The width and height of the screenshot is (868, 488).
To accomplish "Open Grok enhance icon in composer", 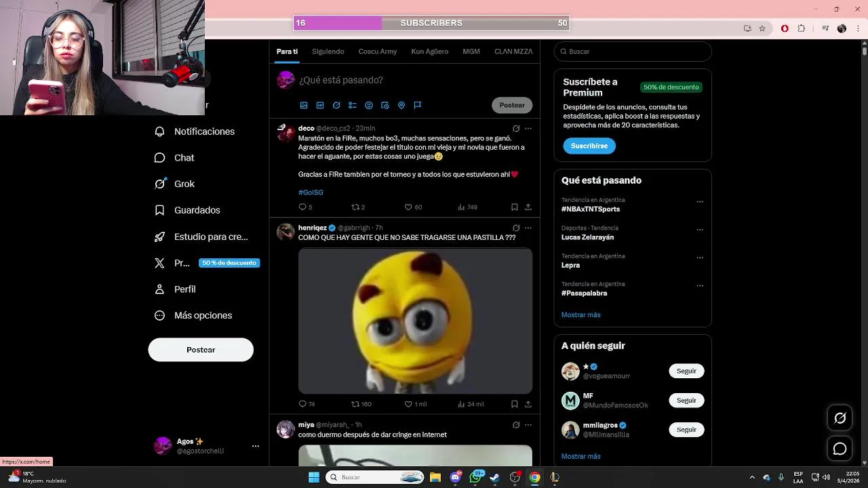I will (x=336, y=105).
